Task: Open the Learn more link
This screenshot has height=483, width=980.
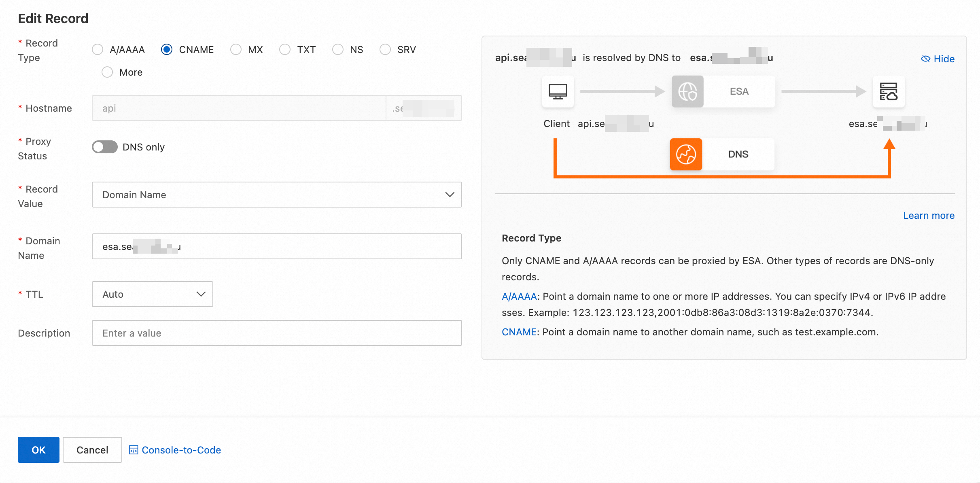Action: pos(929,216)
